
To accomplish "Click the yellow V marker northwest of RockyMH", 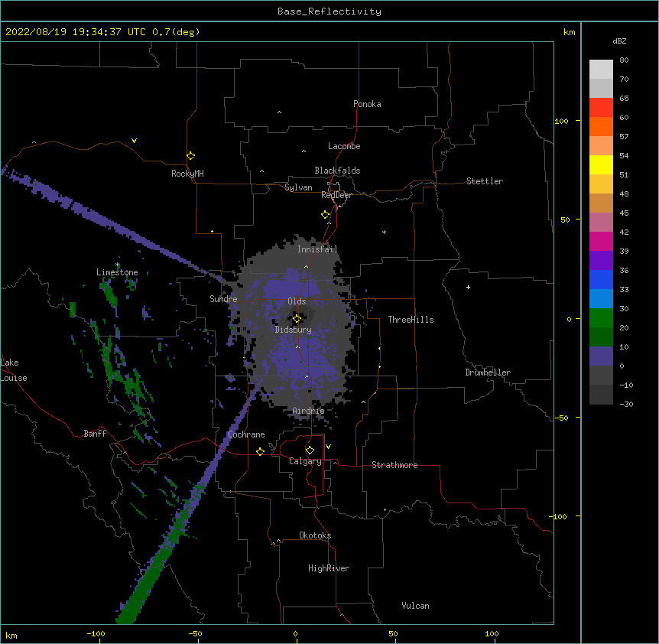I will [134, 141].
